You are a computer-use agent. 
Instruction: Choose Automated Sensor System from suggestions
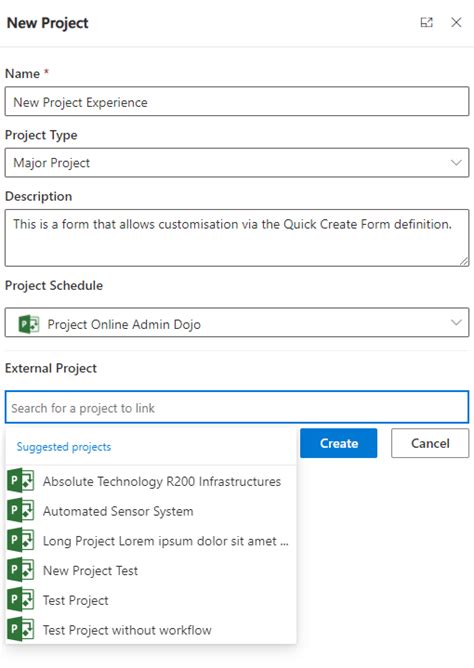click(151, 511)
